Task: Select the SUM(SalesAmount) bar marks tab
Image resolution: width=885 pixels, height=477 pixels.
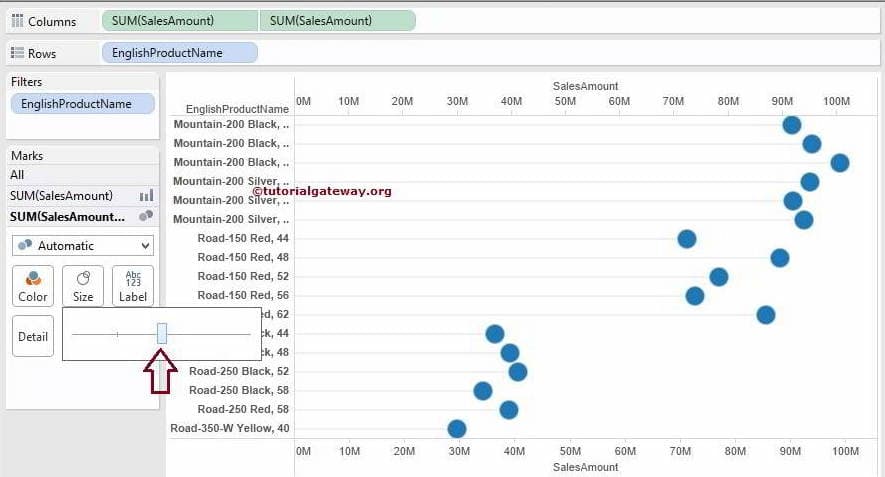Action: (82, 196)
